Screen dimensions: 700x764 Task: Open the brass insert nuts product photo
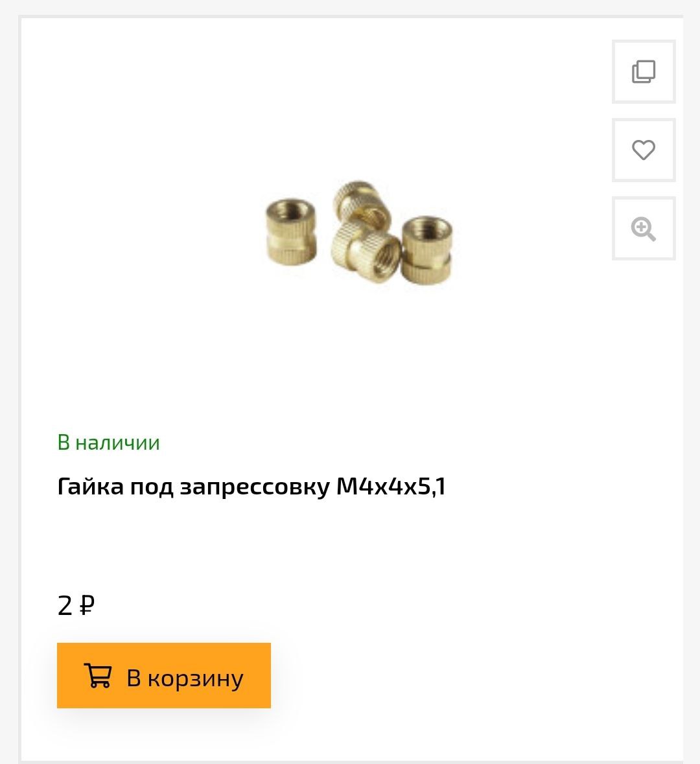[359, 233]
